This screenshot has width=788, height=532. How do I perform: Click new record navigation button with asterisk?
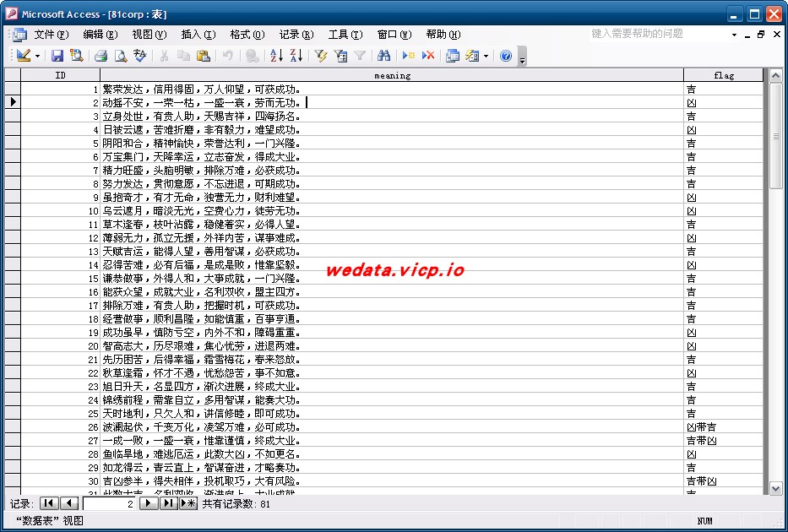click(188, 503)
